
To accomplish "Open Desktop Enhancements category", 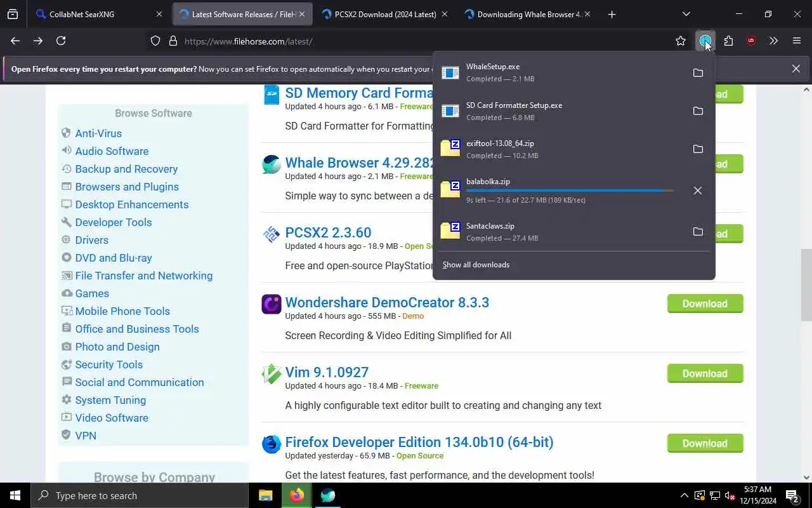I will [x=132, y=204].
